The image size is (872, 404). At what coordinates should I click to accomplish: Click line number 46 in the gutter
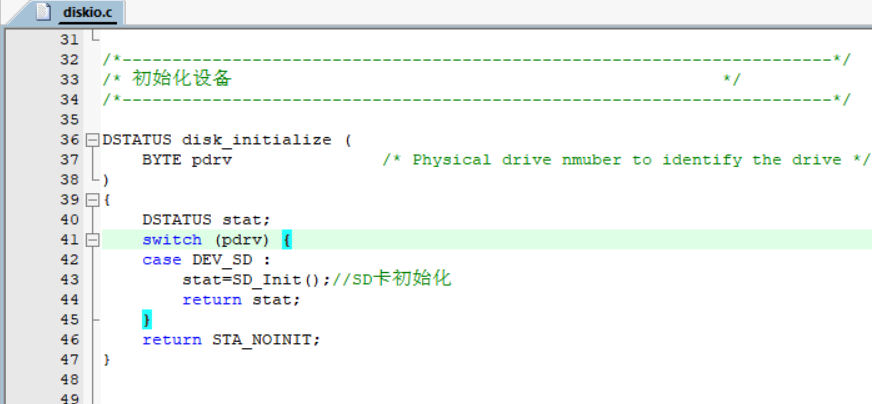69,340
